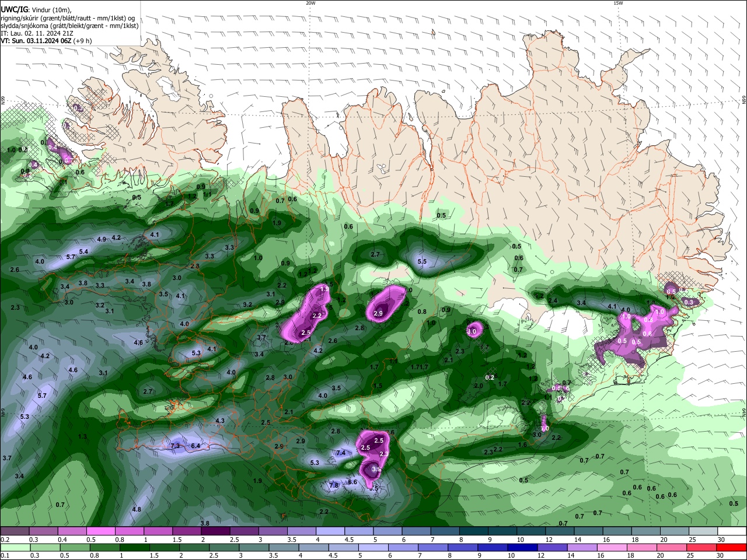Screen dimensions: 747x560
Task: Click the 20W longitude label
Action: pos(310,3)
